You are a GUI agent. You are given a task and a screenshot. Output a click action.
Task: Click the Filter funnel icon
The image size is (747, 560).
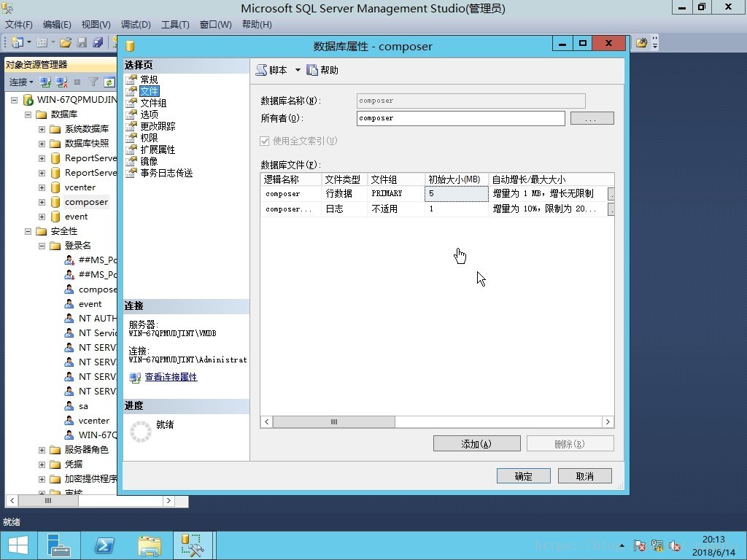click(93, 82)
